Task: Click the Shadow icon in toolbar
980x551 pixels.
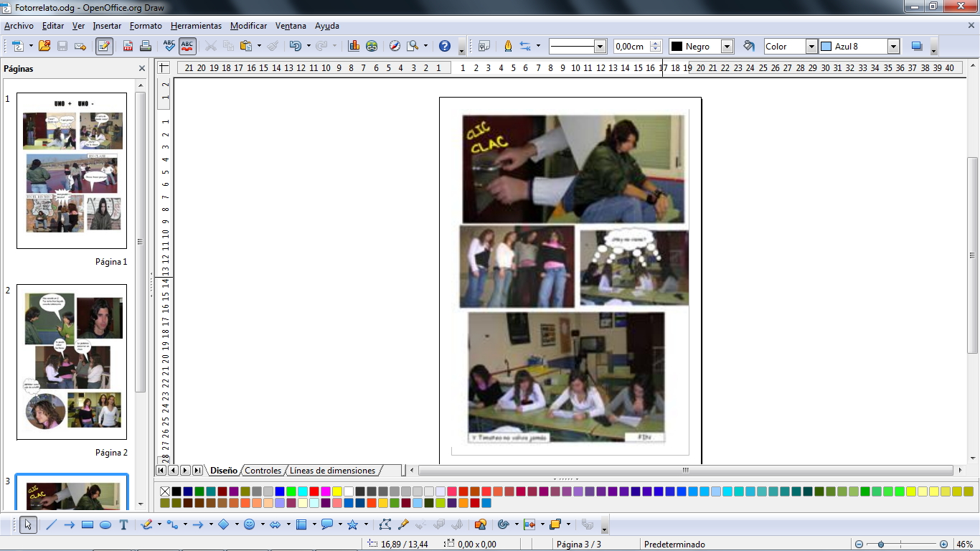Action: (916, 46)
